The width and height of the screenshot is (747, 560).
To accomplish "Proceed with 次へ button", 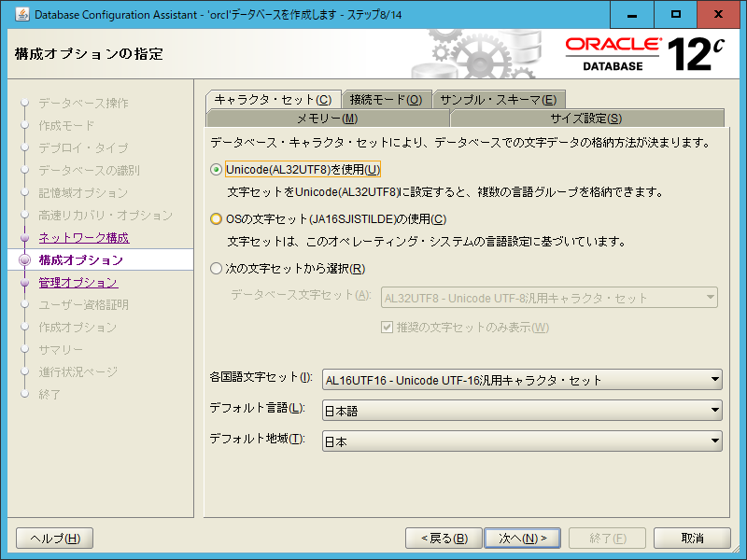I will coord(522,539).
